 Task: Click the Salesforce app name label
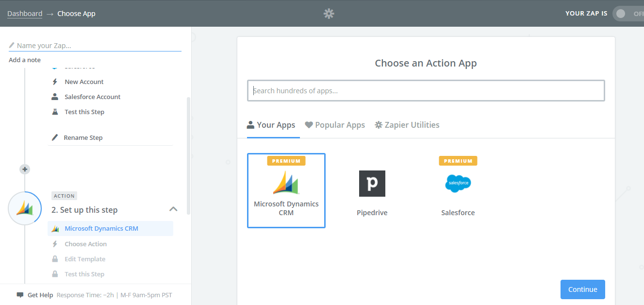coord(458,213)
